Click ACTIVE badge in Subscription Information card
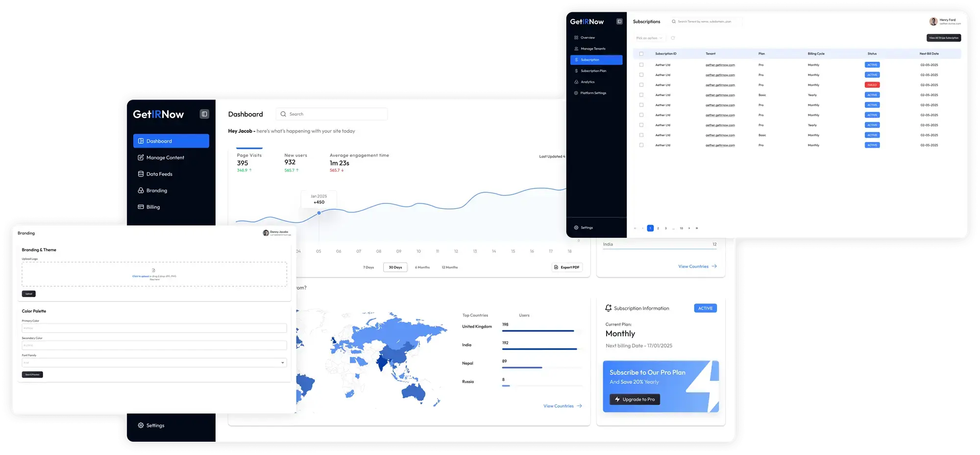Image resolution: width=980 pixels, height=455 pixels. coord(705,308)
